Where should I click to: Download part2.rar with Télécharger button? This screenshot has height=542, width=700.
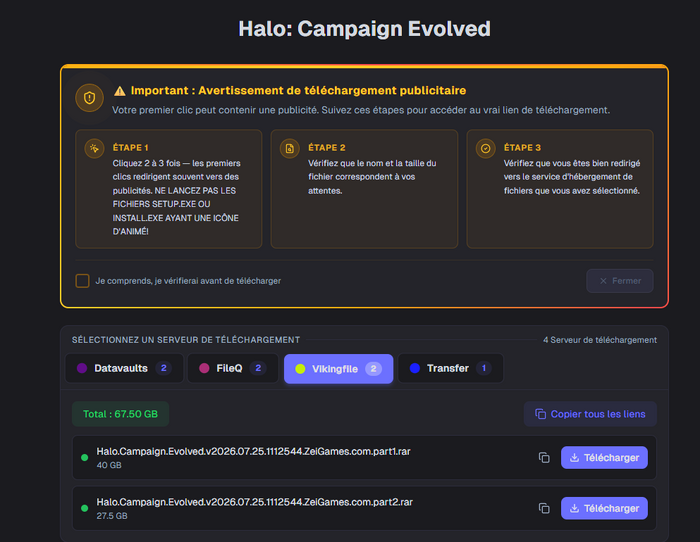click(604, 509)
